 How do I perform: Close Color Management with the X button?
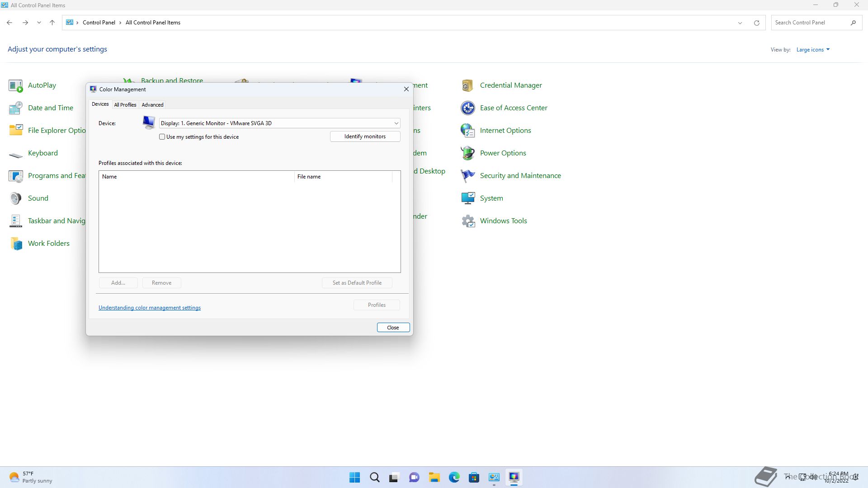[406, 89]
